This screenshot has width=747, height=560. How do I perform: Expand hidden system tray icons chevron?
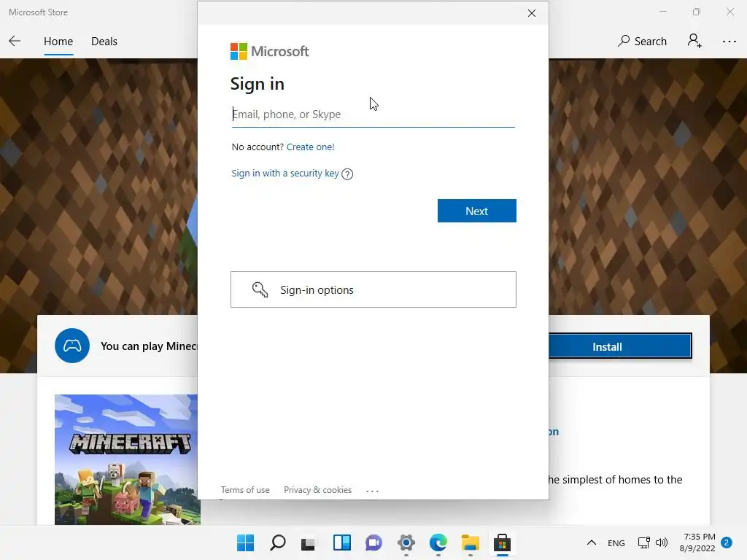(591, 542)
